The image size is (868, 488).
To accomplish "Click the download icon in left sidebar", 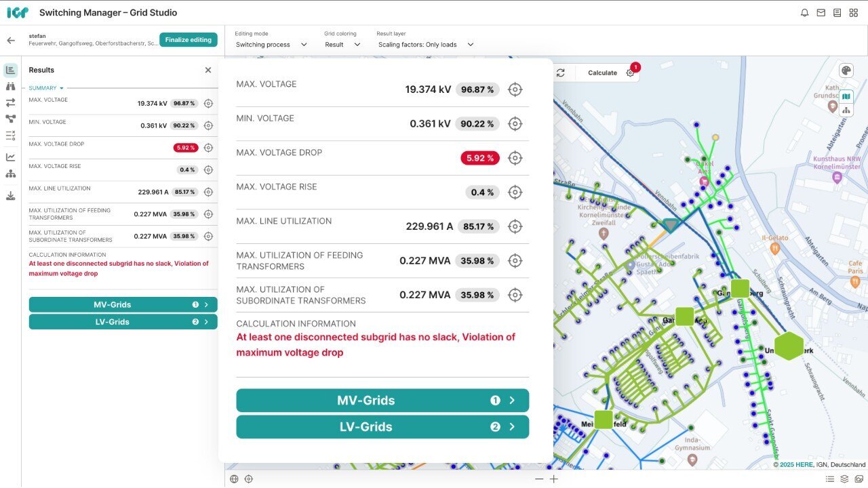I will (10, 196).
